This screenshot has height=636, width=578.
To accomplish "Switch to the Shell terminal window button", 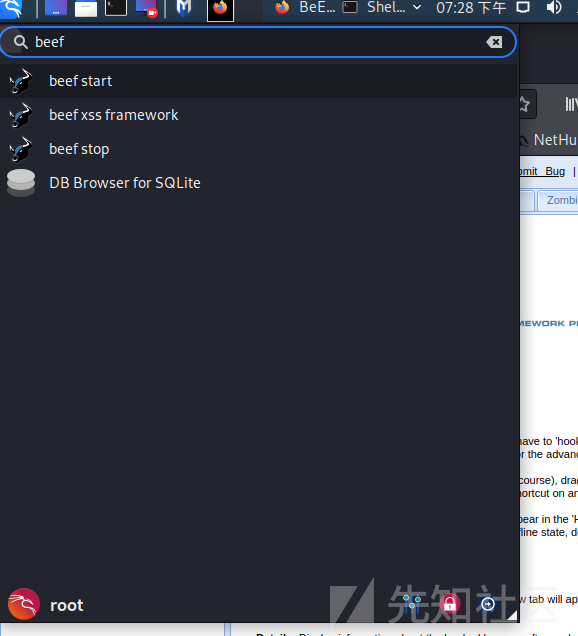I will pyautogui.click(x=374, y=8).
